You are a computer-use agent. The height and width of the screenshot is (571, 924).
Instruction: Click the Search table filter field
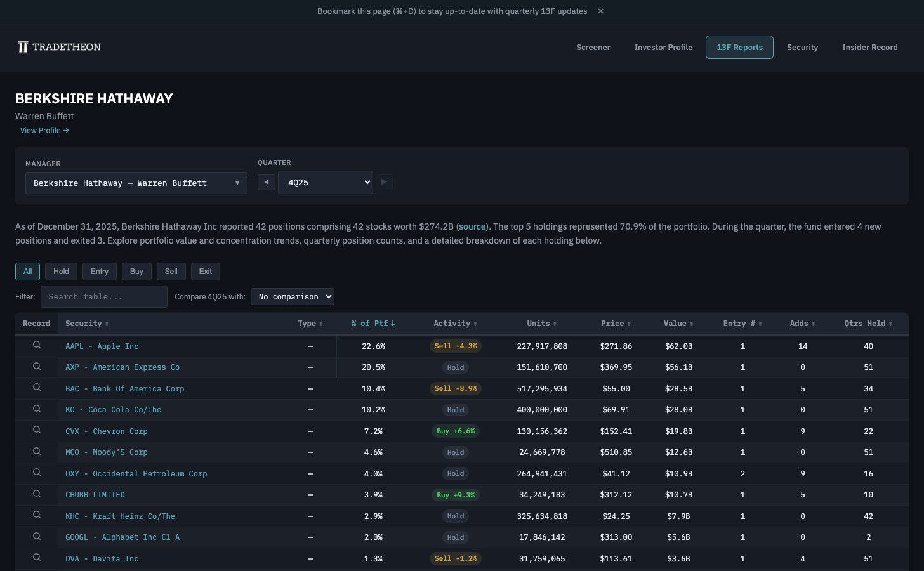click(104, 297)
